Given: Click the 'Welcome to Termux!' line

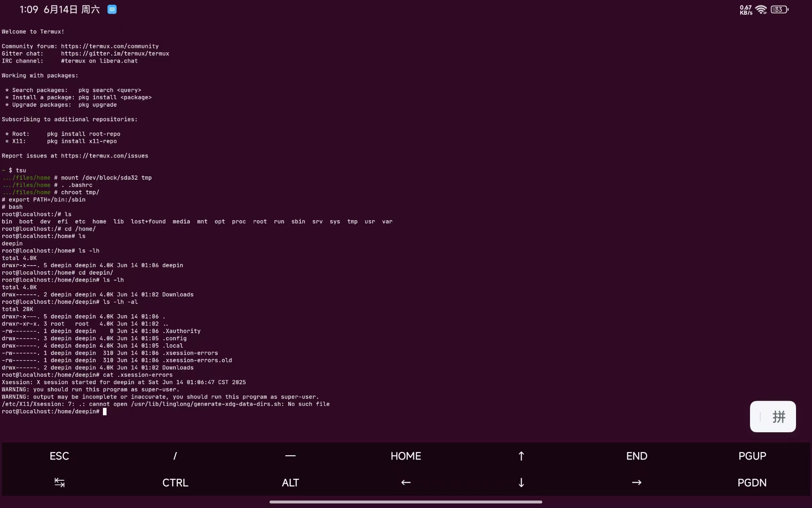Looking at the screenshot, I should click(x=33, y=32).
